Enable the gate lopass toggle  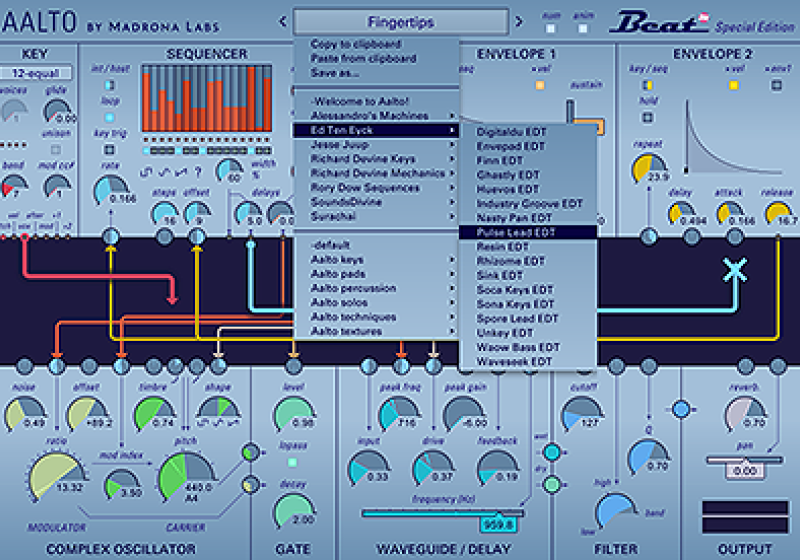point(292,462)
